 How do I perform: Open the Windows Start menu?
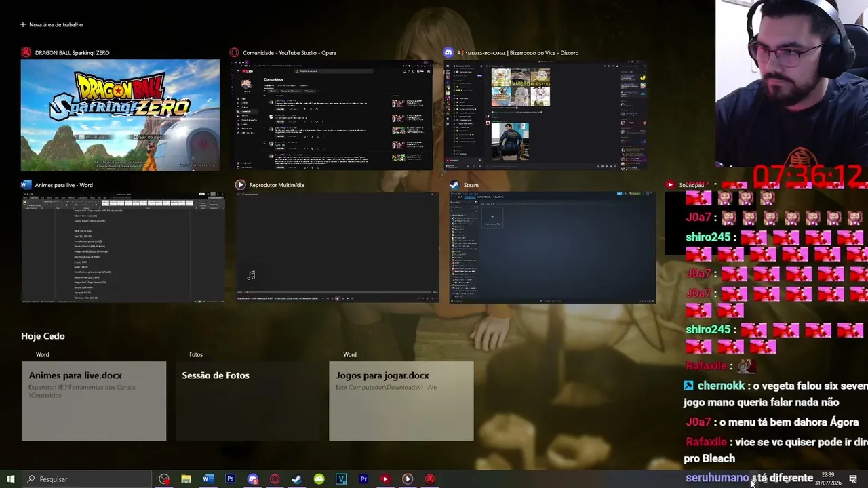pyautogui.click(x=10, y=479)
